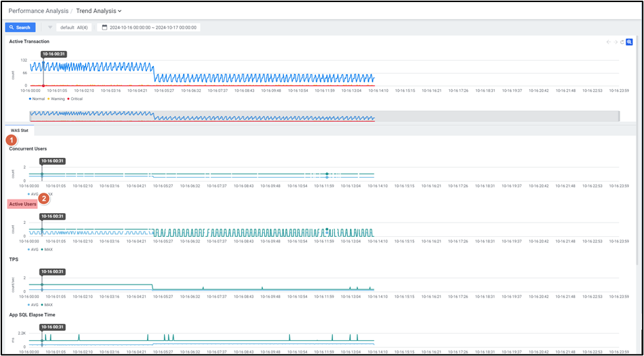This screenshot has height=356, width=644.
Task: Click the 10-16 00:31 marker on TPS chart
Action: click(x=52, y=272)
